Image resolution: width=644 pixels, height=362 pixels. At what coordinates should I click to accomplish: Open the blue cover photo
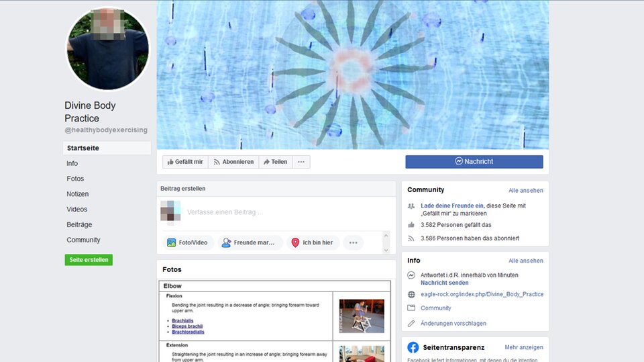(352, 75)
